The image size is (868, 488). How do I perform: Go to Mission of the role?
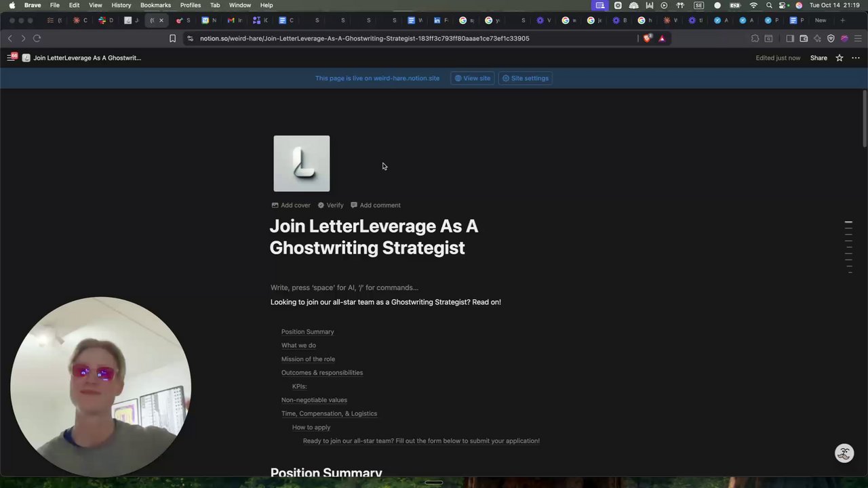(308, 359)
